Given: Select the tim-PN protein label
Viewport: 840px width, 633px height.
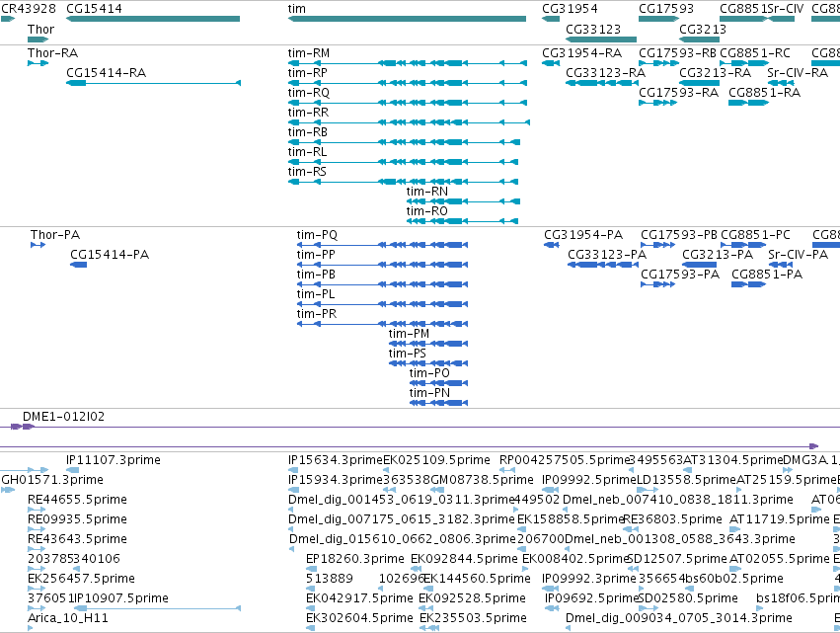Looking at the screenshot, I should (x=429, y=393).
